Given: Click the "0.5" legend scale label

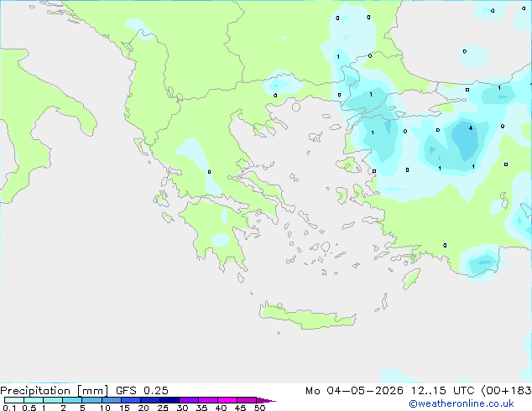Looking at the screenshot, I should [x=29, y=408].
